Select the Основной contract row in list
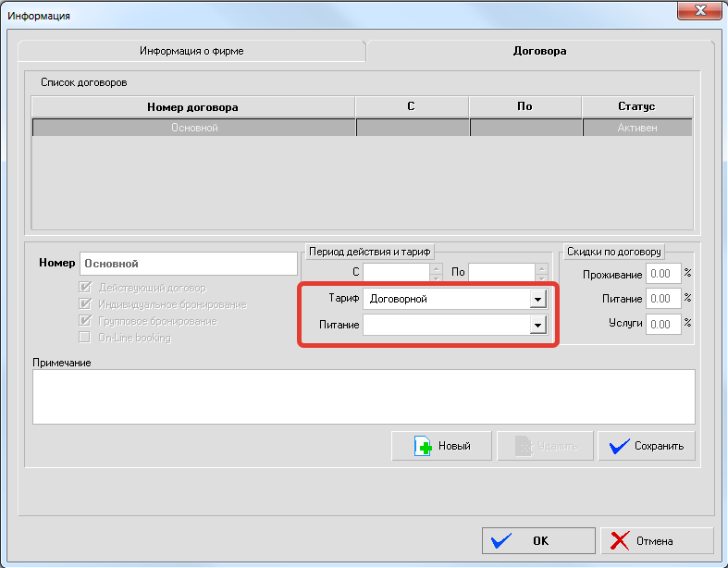Image resolution: width=728 pixels, height=568 pixels. 194,128
